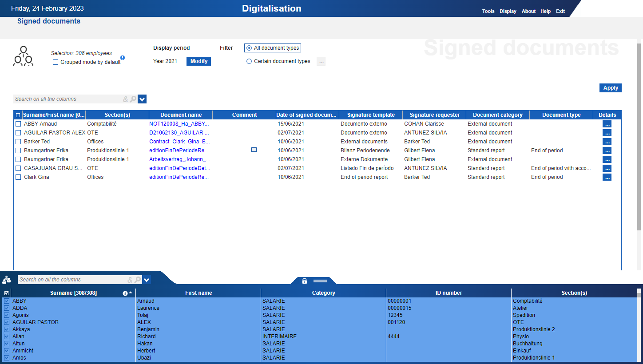Click magnifier in the employee panel search
The height and width of the screenshot is (364, 643).
138,280
